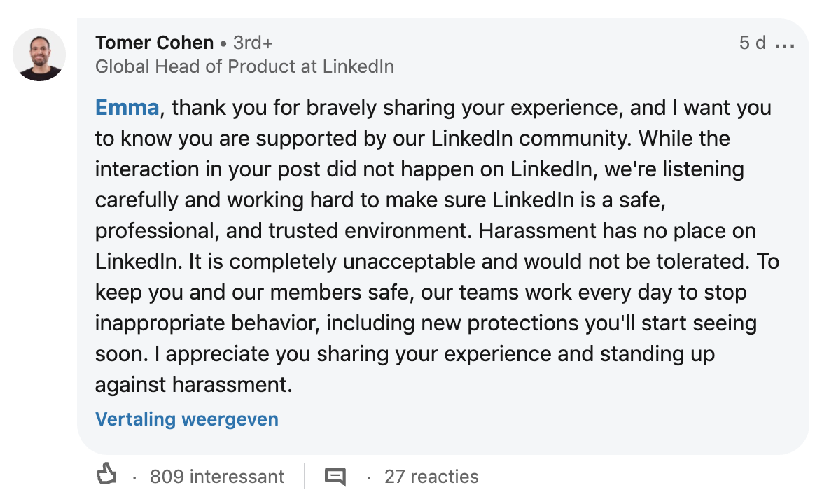
Task: Click the text 'against harassment.' at comment end
Action: [x=193, y=384]
